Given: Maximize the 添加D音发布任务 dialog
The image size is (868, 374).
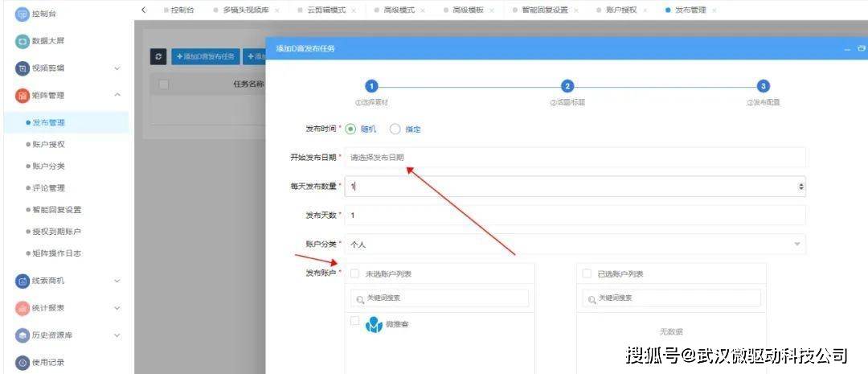Looking at the screenshot, I should [x=862, y=49].
